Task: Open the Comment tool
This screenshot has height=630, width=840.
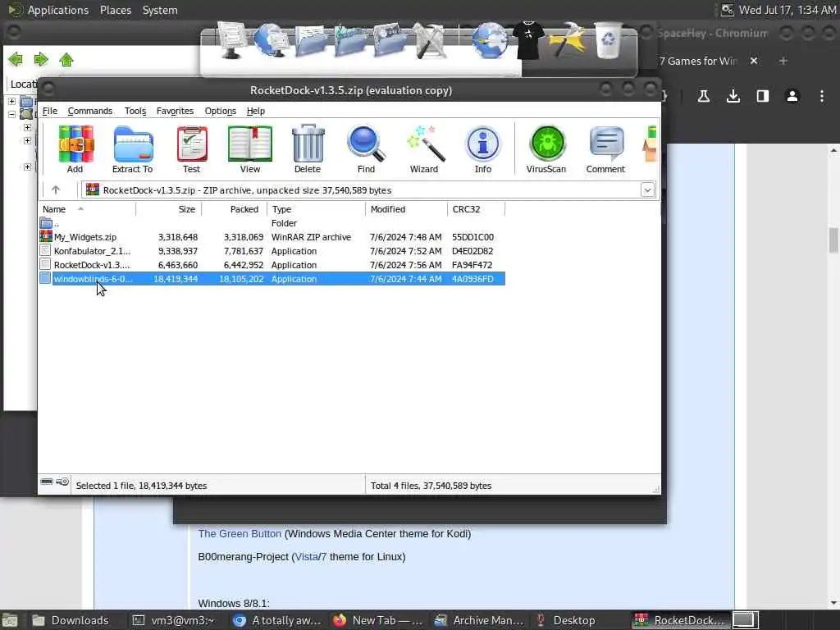Action: (605, 148)
